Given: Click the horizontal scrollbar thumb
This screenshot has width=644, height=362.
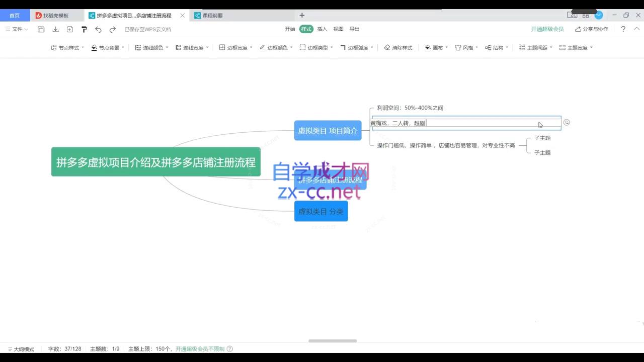Looking at the screenshot, I should point(333,341).
